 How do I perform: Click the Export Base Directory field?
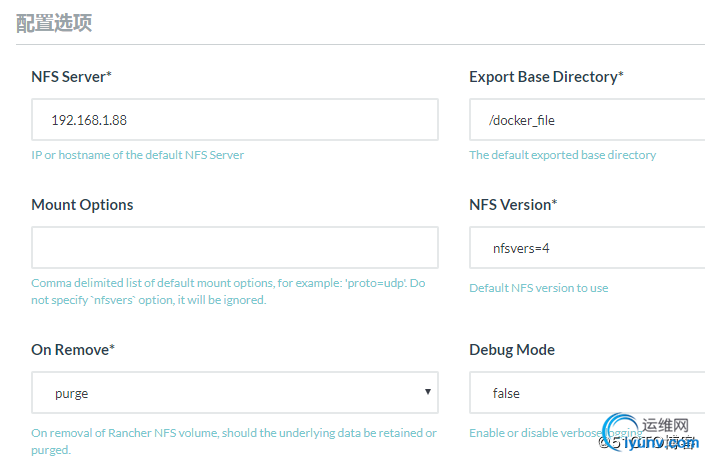(587, 120)
